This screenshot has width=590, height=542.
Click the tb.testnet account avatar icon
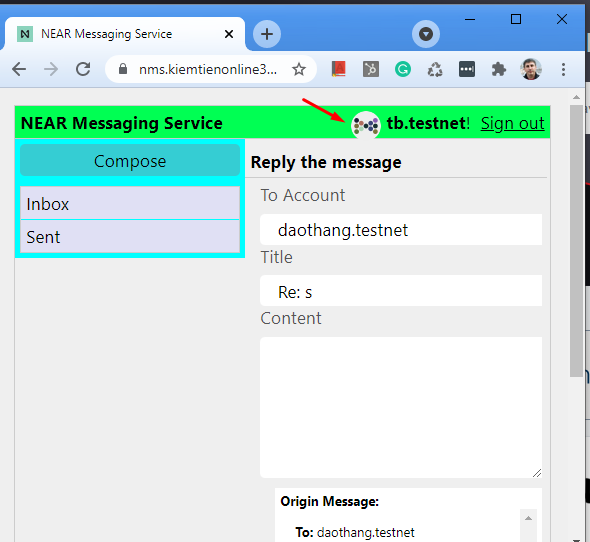tap(366, 125)
